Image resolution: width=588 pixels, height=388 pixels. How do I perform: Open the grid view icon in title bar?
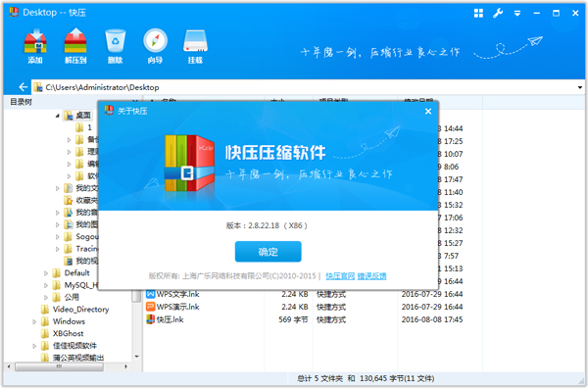[x=478, y=13]
